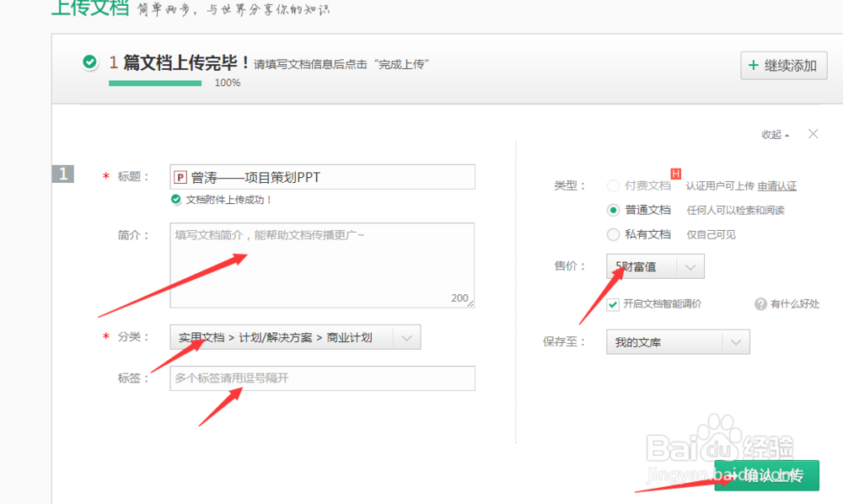The height and width of the screenshot is (504, 843).
Task: Click the green checkmark next to 文档附件上传成功
Action: [178, 199]
